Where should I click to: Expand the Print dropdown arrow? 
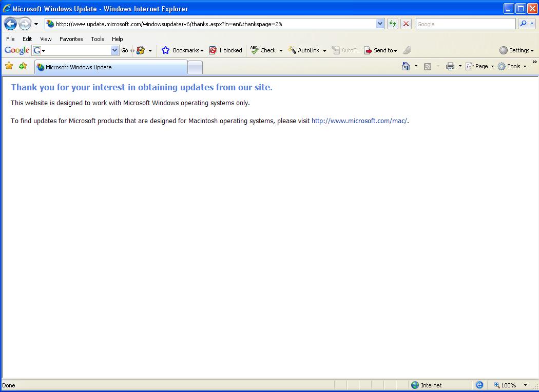[x=460, y=66]
